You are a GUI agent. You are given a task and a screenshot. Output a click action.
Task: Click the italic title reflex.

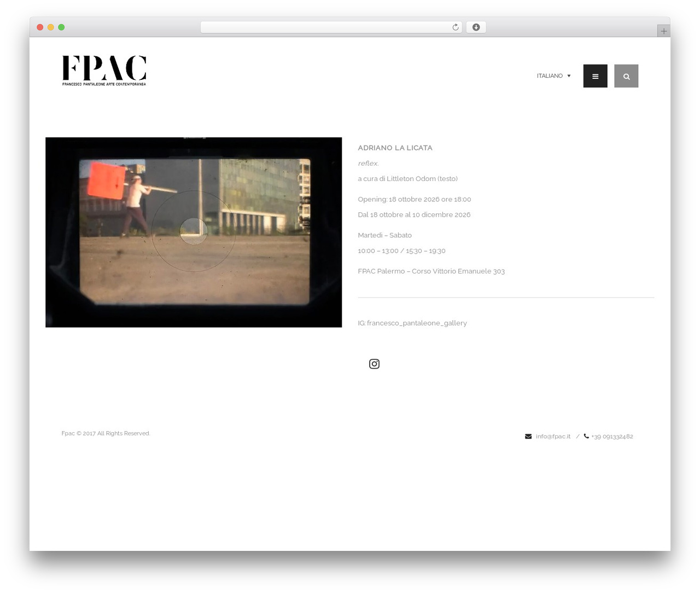(x=368, y=163)
